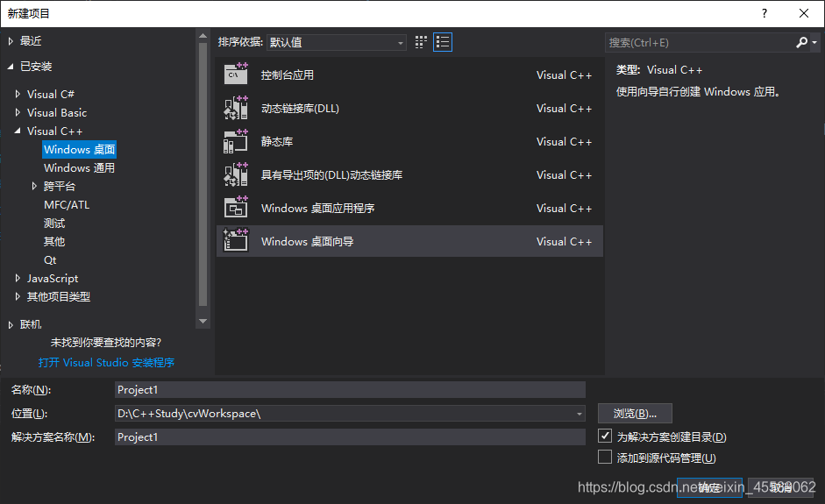Expand the Visual Basic node
The image size is (825, 504).
click(18, 112)
